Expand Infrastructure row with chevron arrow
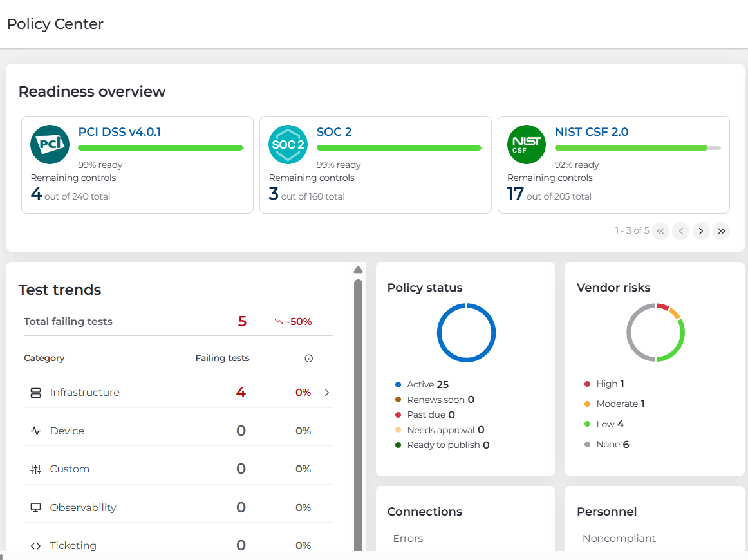The height and width of the screenshot is (560, 748). [x=327, y=393]
